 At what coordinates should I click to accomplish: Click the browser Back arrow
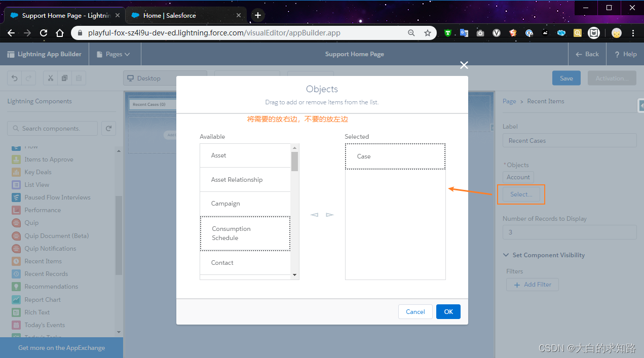click(11, 33)
